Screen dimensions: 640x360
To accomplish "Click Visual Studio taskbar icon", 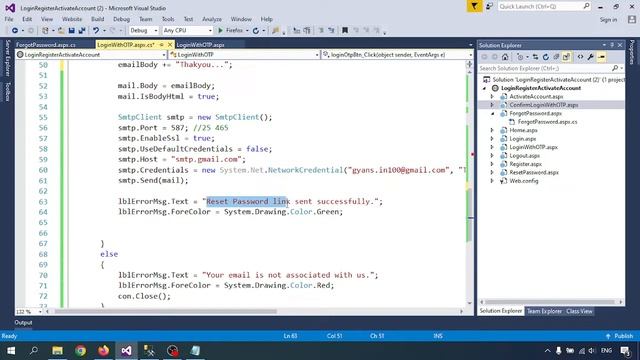I will pos(127,351).
